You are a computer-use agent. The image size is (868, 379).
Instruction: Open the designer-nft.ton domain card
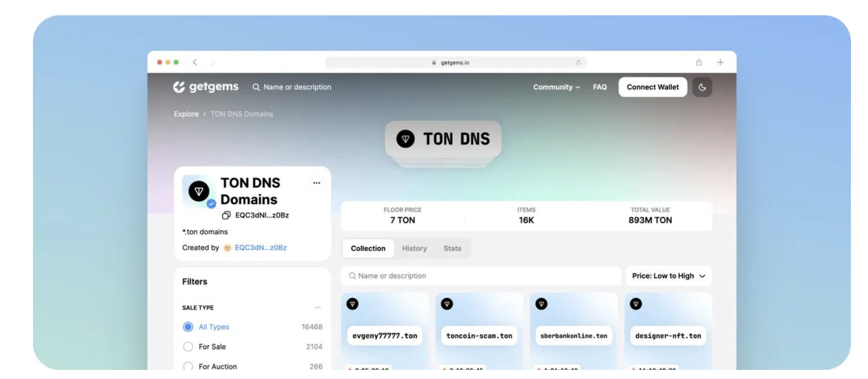[668, 331]
